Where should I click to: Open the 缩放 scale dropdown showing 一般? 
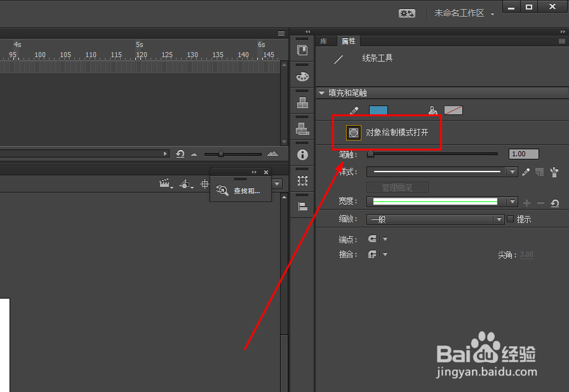pyautogui.click(x=436, y=219)
